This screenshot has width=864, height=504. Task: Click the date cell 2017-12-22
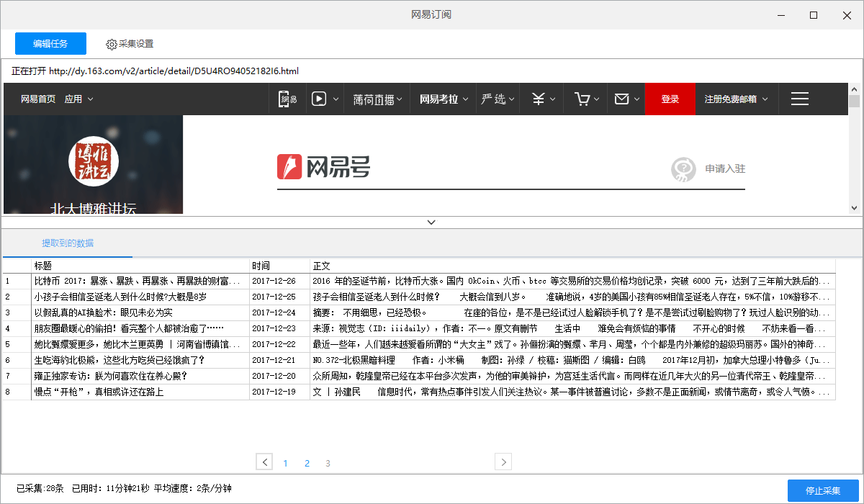279,344
